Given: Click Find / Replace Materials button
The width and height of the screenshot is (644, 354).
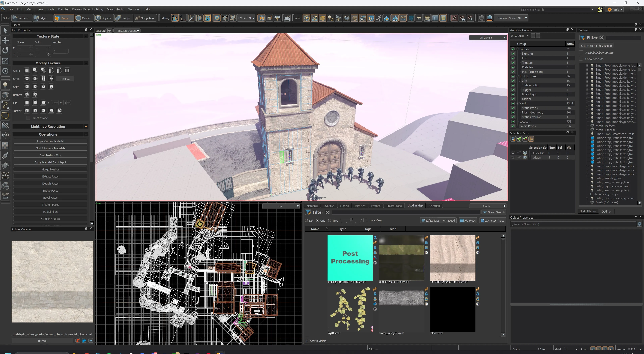Looking at the screenshot, I should point(50,148).
